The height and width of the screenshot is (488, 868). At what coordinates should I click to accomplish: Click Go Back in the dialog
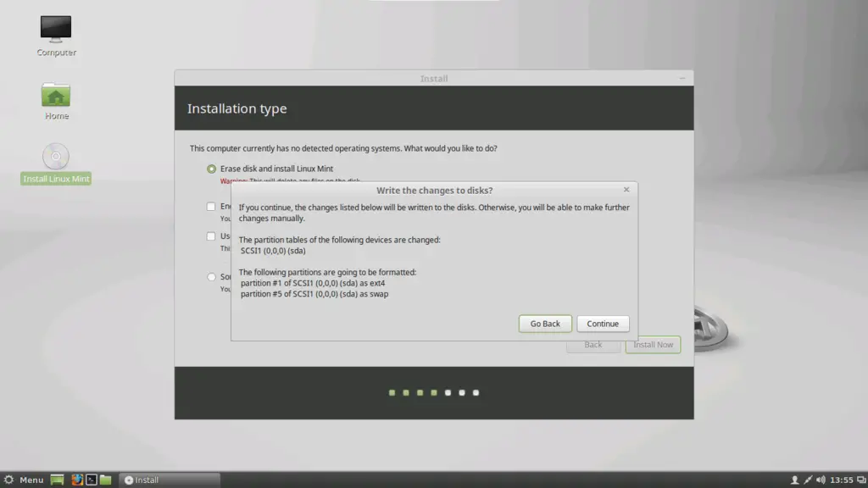click(x=545, y=324)
